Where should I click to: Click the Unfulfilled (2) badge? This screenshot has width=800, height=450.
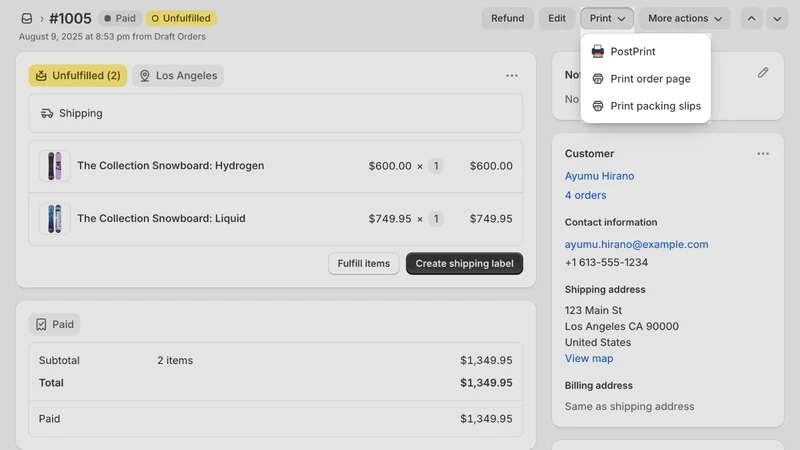78,76
